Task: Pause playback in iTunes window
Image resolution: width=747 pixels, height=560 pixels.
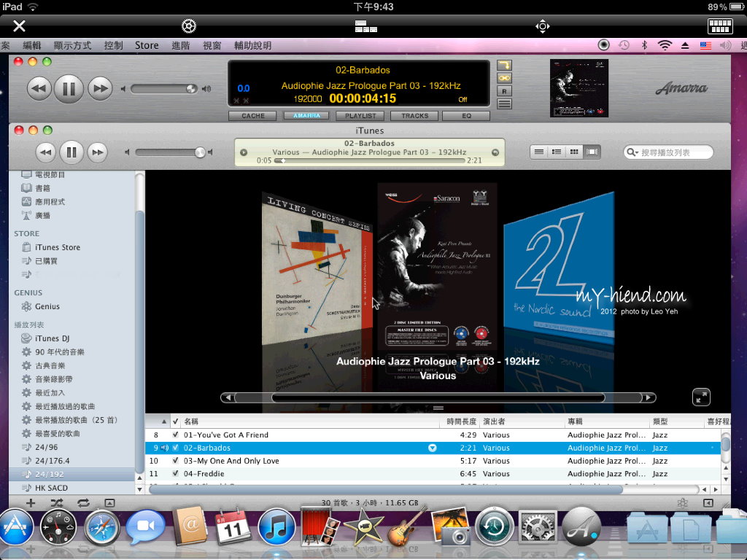Action: coord(71,152)
